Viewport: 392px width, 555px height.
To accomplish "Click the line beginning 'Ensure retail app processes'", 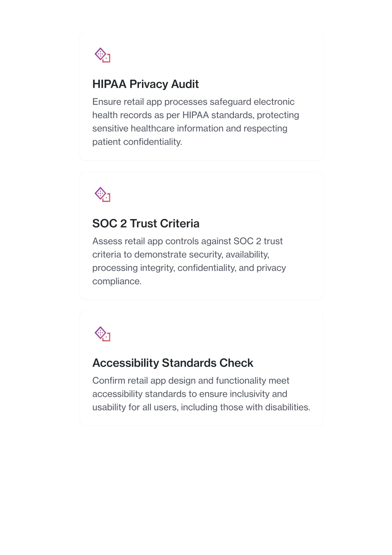I will tap(193, 102).
